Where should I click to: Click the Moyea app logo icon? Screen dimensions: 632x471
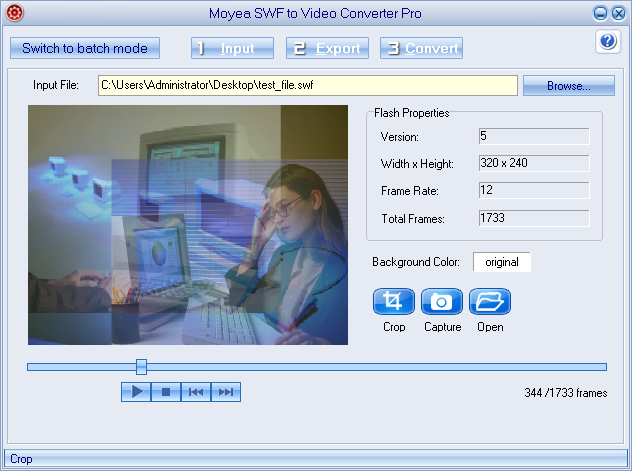[13, 13]
